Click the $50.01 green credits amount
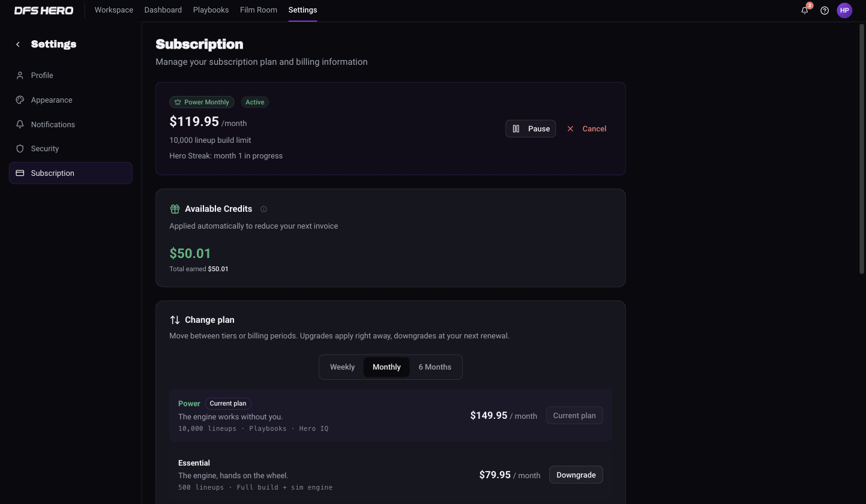 [x=190, y=253]
